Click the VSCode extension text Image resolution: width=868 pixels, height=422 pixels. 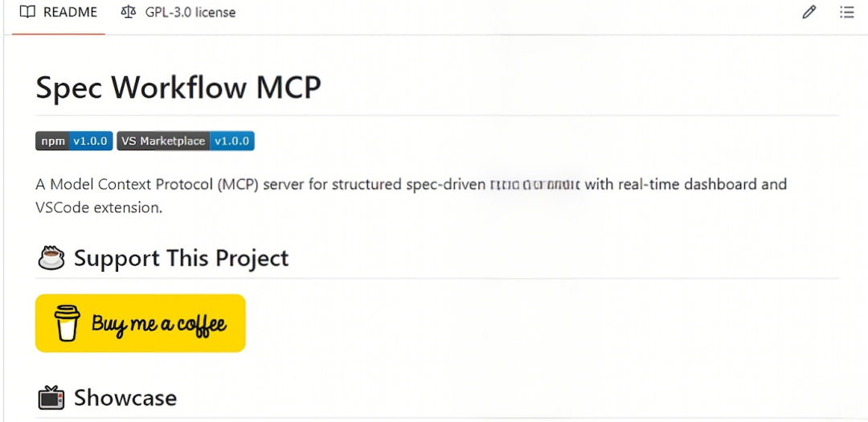tap(98, 207)
